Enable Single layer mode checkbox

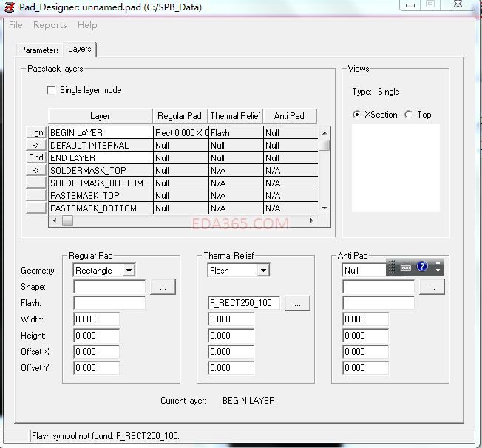[51, 90]
